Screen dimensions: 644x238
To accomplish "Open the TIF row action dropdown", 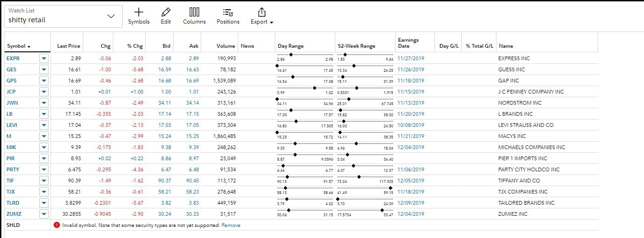I will pyautogui.click(x=44, y=181).
